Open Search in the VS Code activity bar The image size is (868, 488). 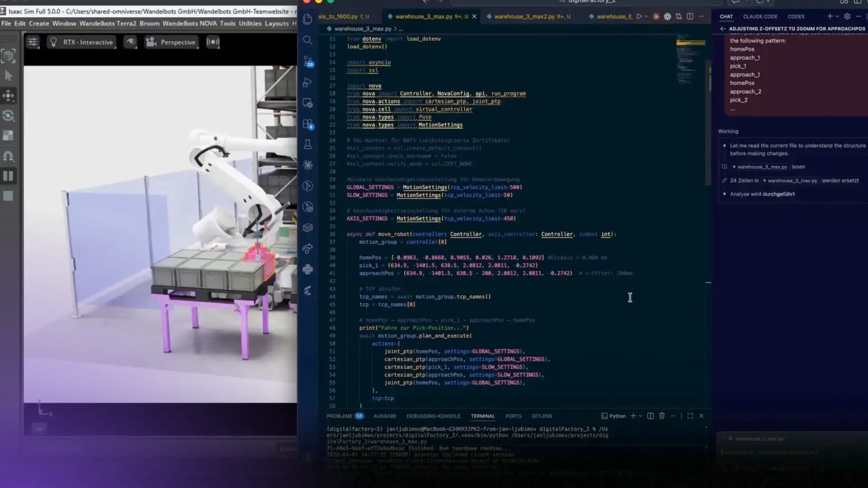(x=307, y=40)
